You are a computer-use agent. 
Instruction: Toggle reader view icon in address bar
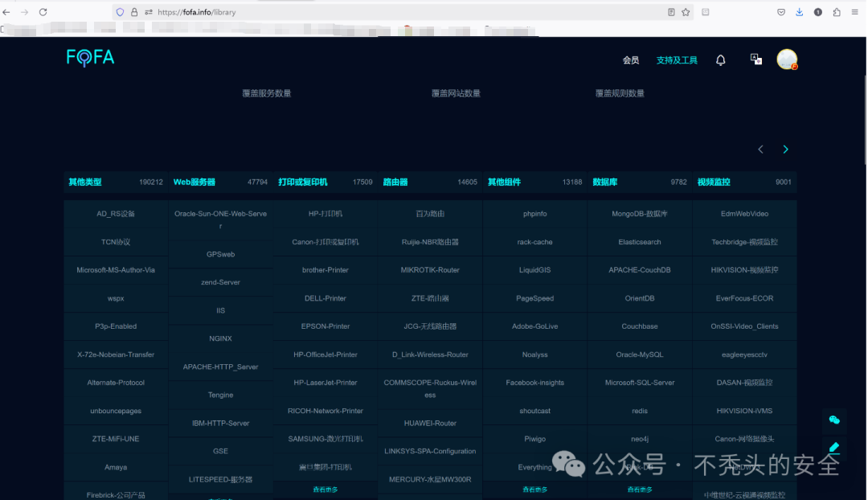(671, 12)
